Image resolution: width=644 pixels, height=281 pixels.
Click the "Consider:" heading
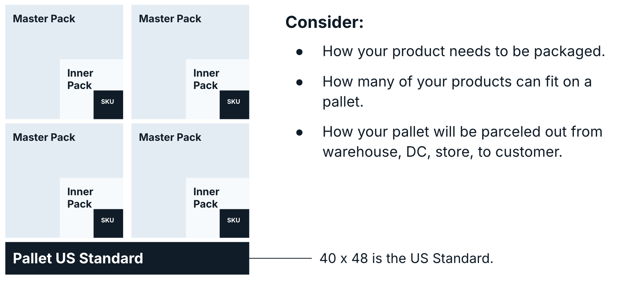(324, 22)
